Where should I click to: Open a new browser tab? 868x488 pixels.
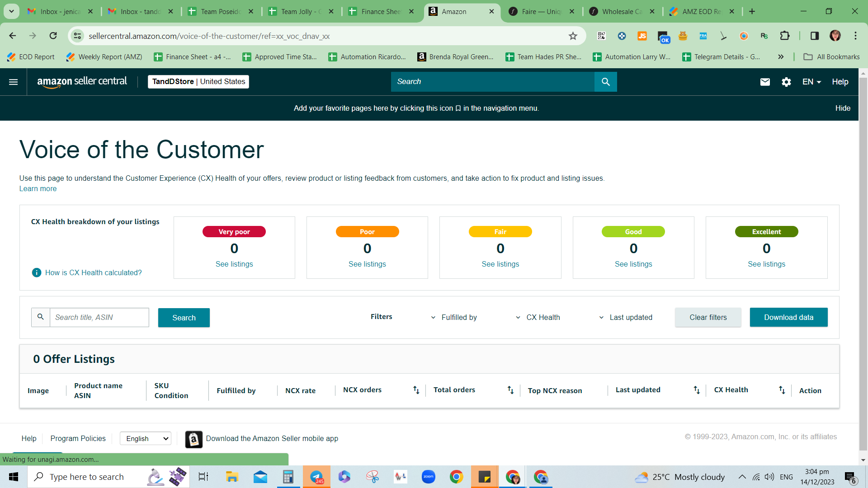tap(752, 11)
